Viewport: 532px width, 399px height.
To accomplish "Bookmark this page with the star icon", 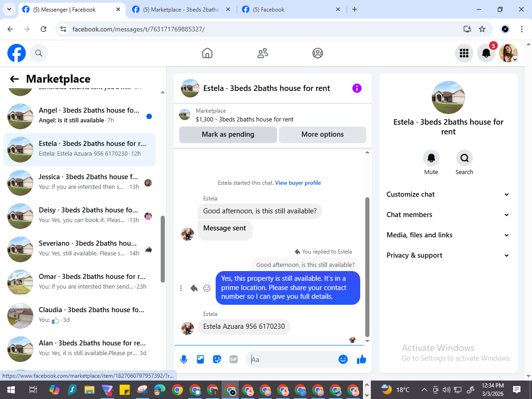I will point(482,29).
